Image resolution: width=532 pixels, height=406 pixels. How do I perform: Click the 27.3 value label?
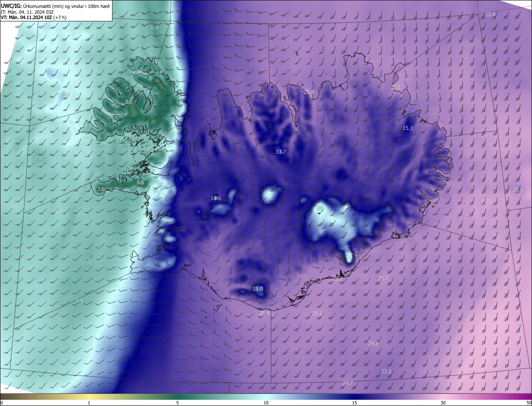point(486,201)
